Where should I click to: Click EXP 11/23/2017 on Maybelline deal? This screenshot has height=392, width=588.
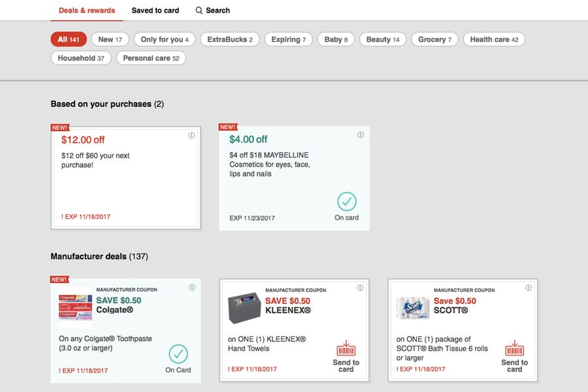tap(252, 218)
